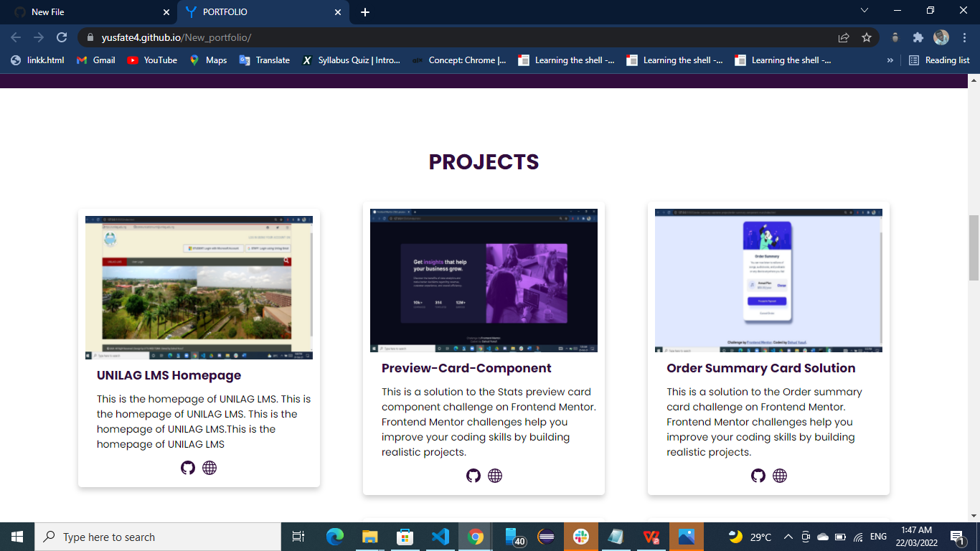The height and width of the screenshot is (551, 980).
Task: Close the PORTFOLIO tab
Action: coord(338,12)
